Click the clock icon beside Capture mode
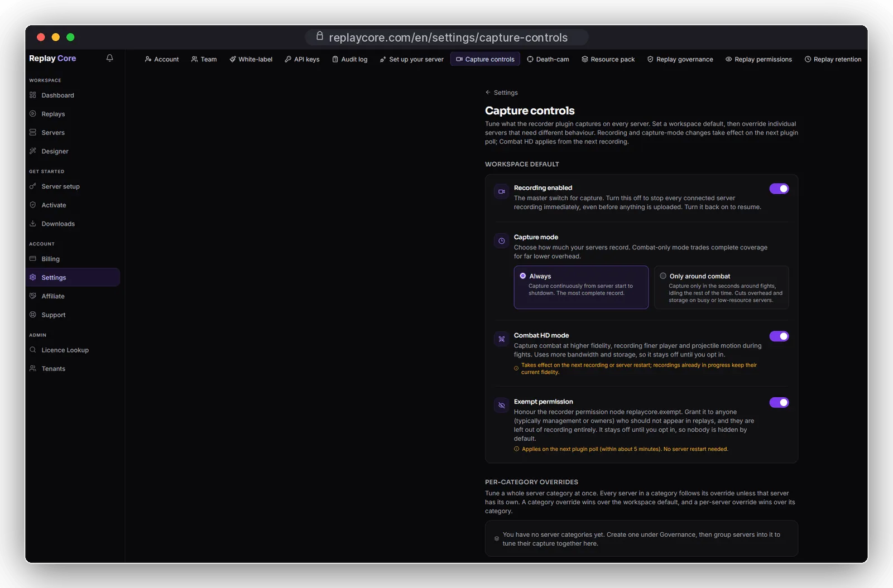The width and height of the screenshot is (893, 588). pos(502,241)
